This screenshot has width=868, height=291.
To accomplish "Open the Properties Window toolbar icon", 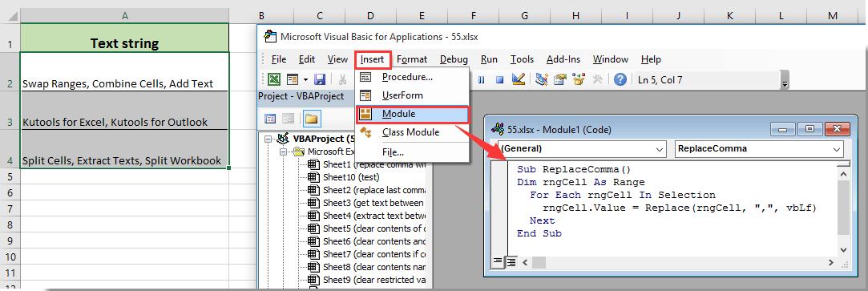I will (560, 79).
